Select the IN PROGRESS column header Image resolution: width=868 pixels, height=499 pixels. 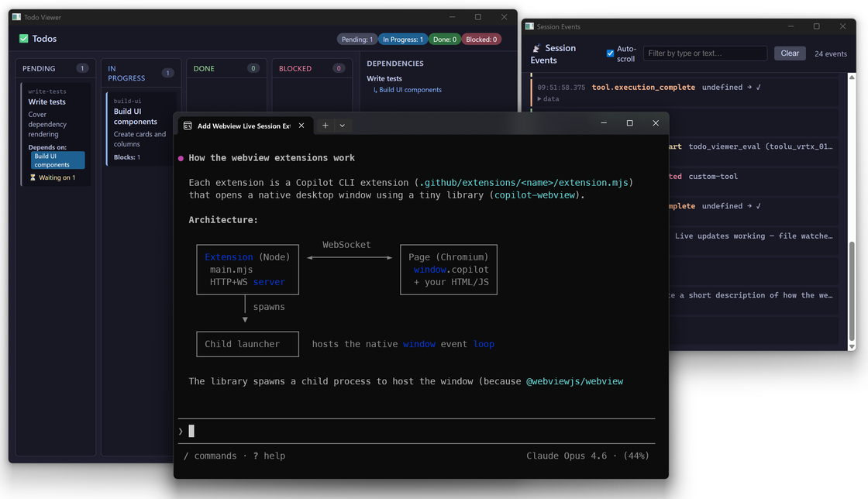pyautogui.click(x=141, y=73)
